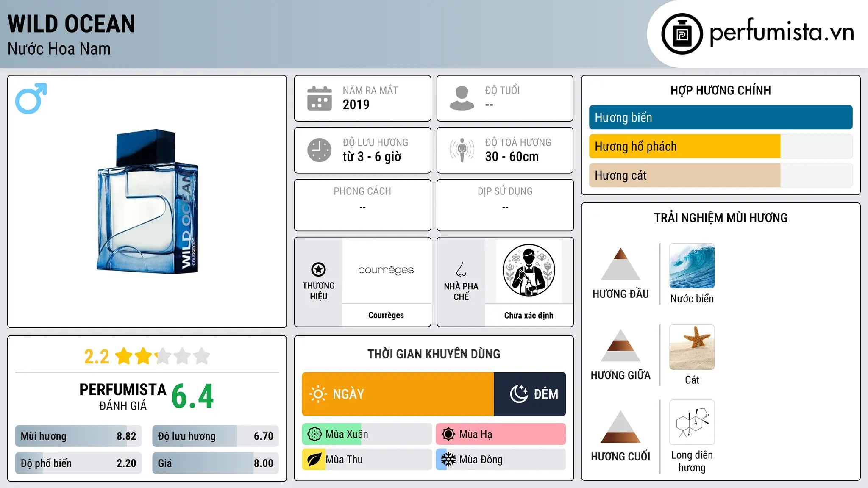Click the moon icon in the ĐÊM bar
Image resolution: width=868 pixels, height=488 pixels.
coord(519,394)
